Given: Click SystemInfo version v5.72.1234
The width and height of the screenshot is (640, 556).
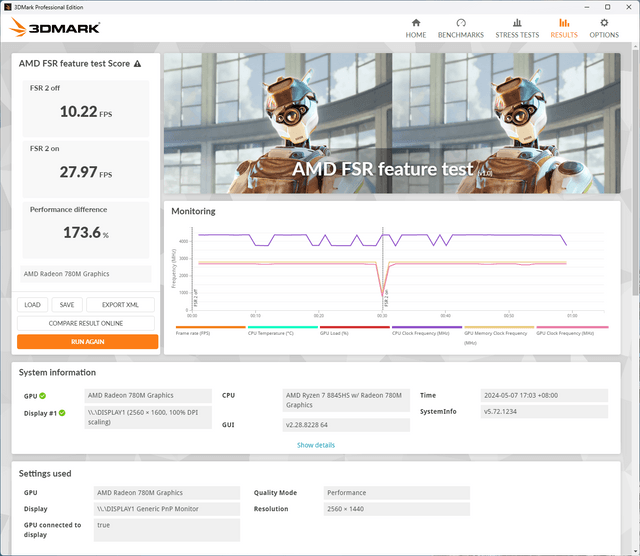Looking at the screenshot, I should click(544, 411).
